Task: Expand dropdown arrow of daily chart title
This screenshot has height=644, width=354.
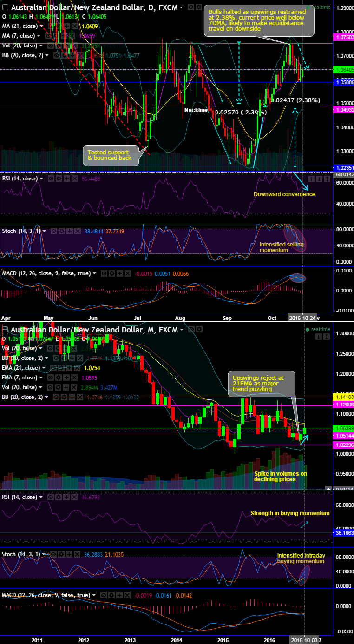Action: pyautogui.click(x=182, y=7)
